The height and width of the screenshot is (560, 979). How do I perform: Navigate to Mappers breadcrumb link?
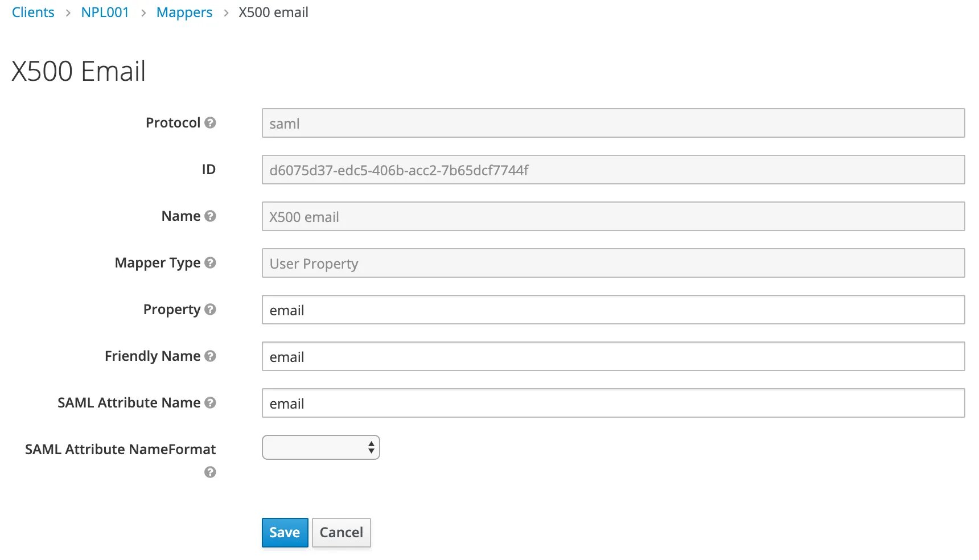tap(184, 13)
